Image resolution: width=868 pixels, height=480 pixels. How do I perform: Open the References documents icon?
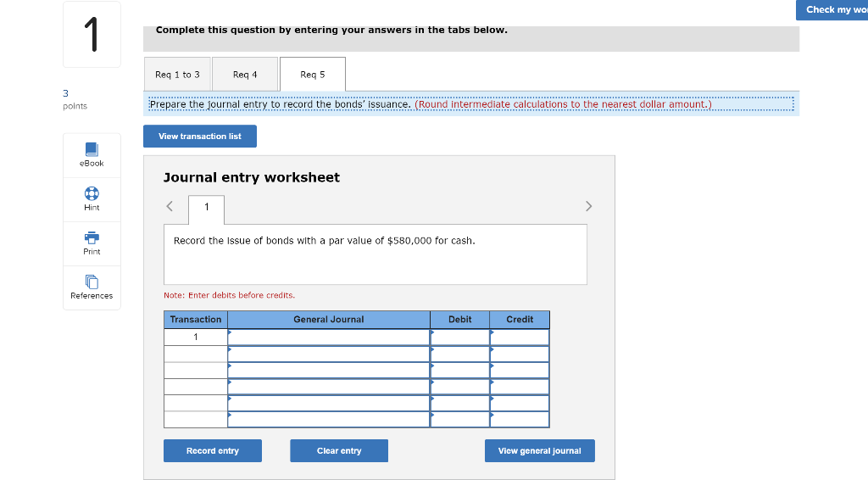click(92, 282)
